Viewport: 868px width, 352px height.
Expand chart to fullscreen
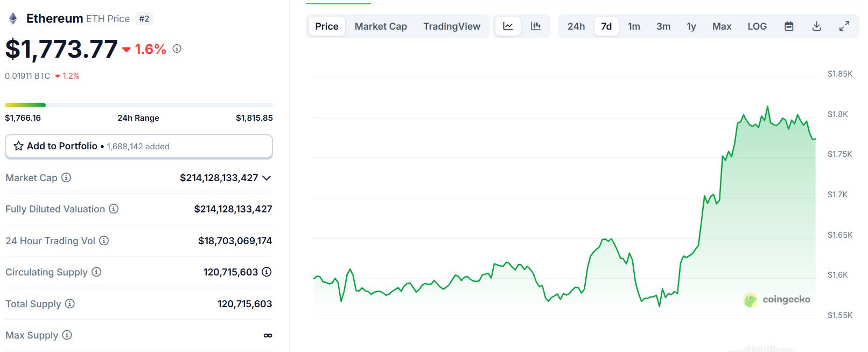[x=844, y=26]
